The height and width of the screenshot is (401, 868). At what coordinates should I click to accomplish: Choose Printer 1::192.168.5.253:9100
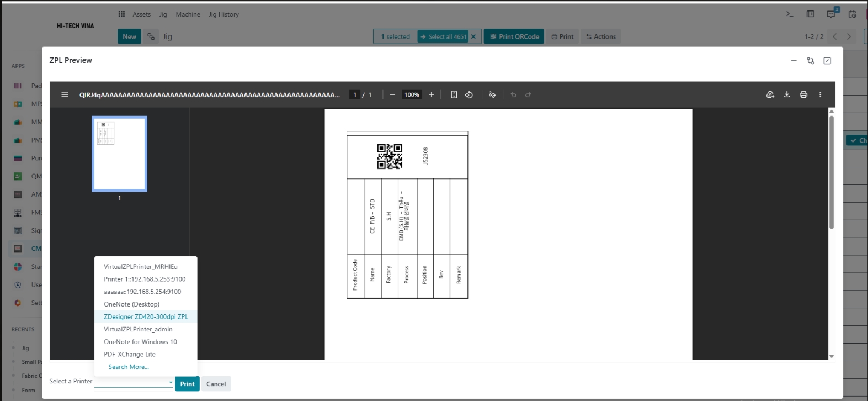point(146,279)
